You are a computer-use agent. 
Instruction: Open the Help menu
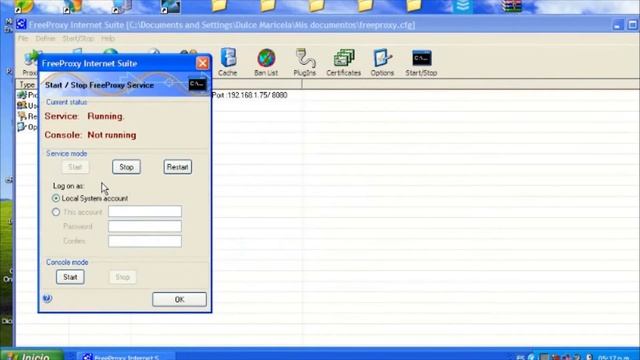coord(108,38)
